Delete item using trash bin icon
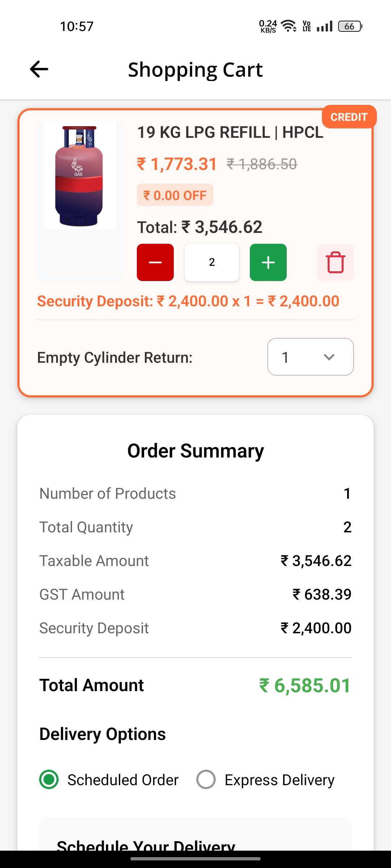The image size is (391, 868). 336,262
